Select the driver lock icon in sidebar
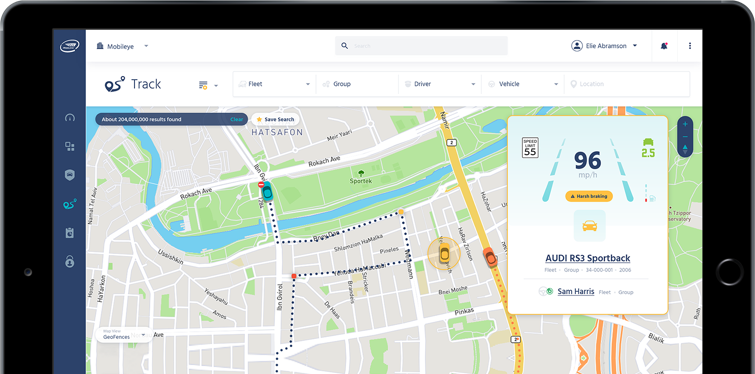 tap(70, 262)
